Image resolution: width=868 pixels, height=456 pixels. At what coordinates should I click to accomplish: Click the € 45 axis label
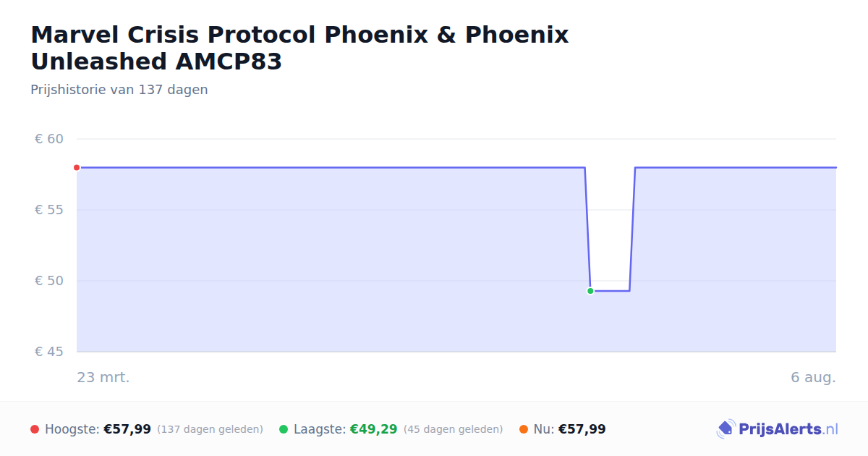[x=49, y=352]
